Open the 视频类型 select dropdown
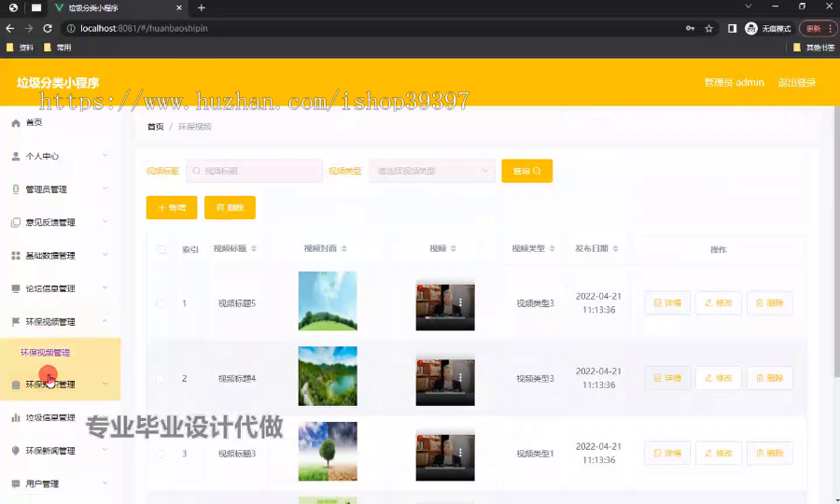The width and height of the screenshot is (840, 504). (432, 171)
